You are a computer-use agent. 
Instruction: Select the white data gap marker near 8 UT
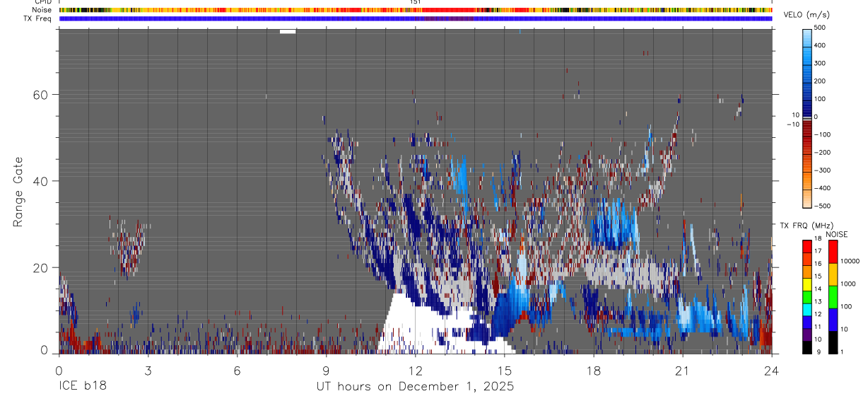[x=288, y=31]
